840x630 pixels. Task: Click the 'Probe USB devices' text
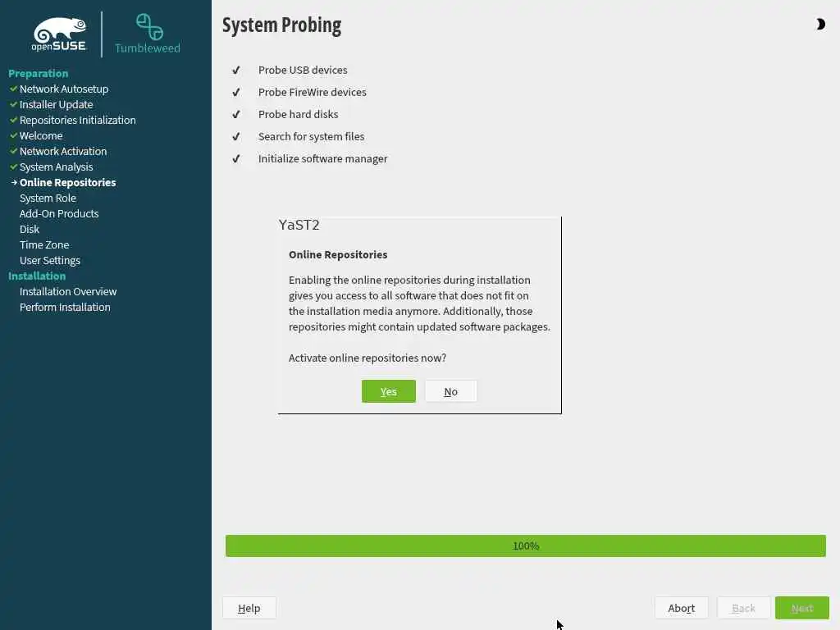[x=303, y=71]
